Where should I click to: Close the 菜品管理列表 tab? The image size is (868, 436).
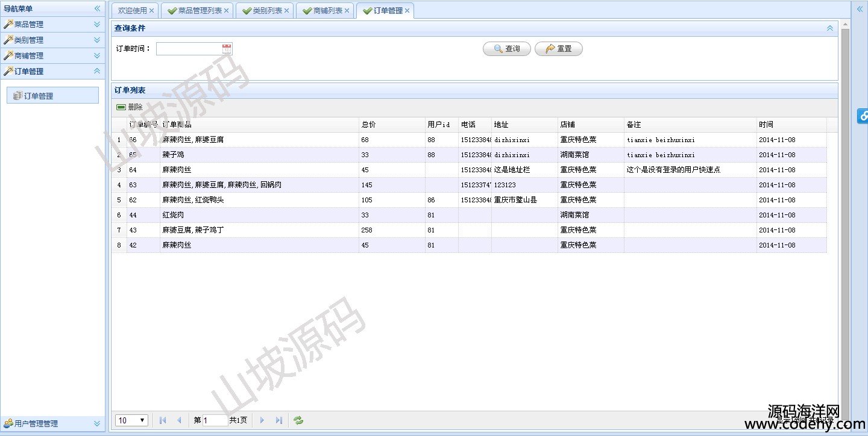pos(226,11)
